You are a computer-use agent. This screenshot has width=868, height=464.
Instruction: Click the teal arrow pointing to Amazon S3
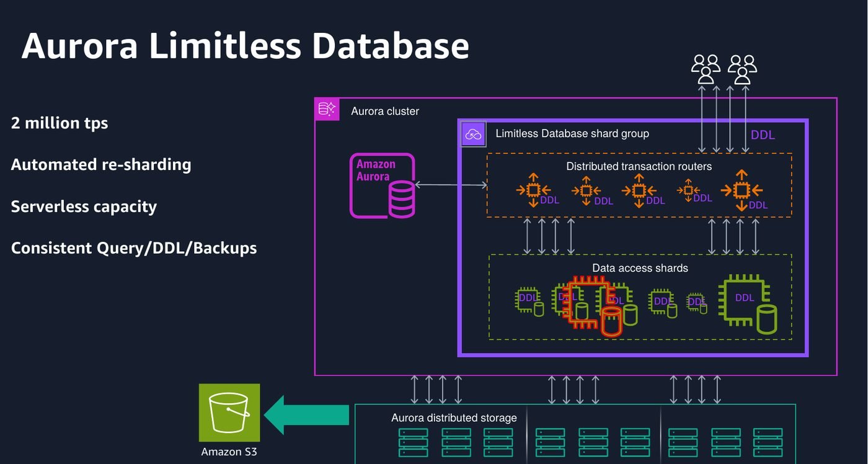click(306, 414)
